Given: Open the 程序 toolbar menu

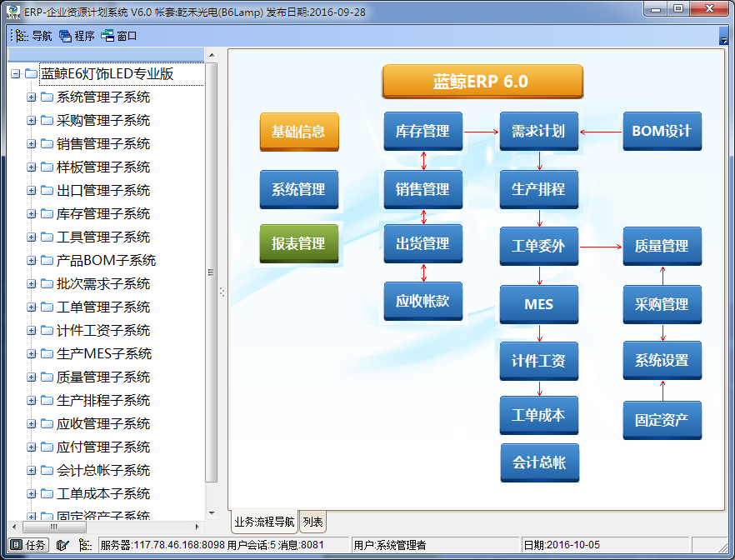Looking at the screenshot, I should pyautogui.click(x=77, y=36).
